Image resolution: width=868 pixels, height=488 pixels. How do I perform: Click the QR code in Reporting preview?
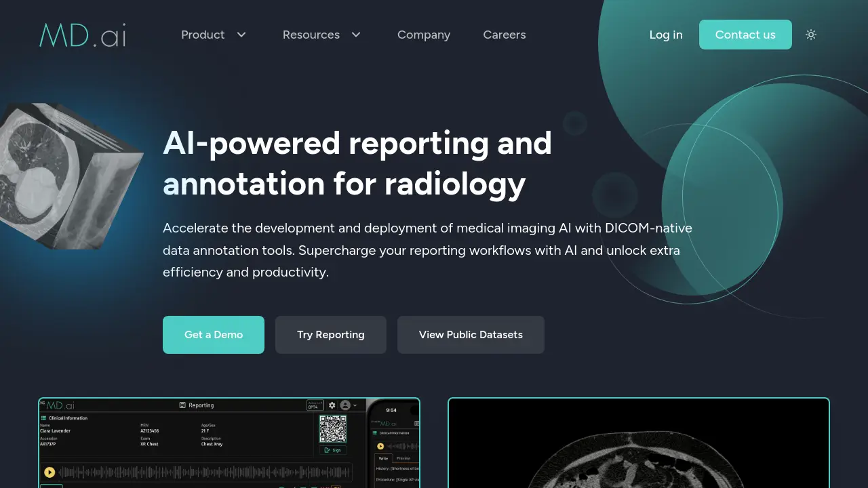pos(333,429)
